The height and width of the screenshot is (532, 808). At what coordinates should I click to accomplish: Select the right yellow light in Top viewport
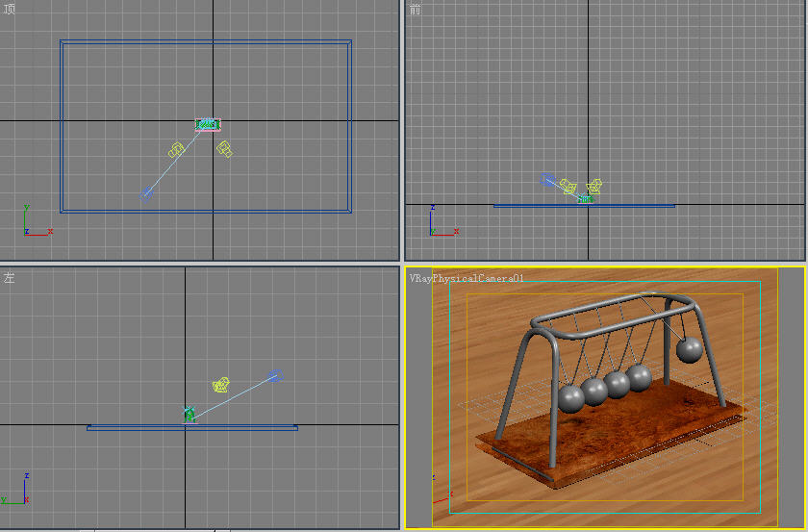point(225,149)
